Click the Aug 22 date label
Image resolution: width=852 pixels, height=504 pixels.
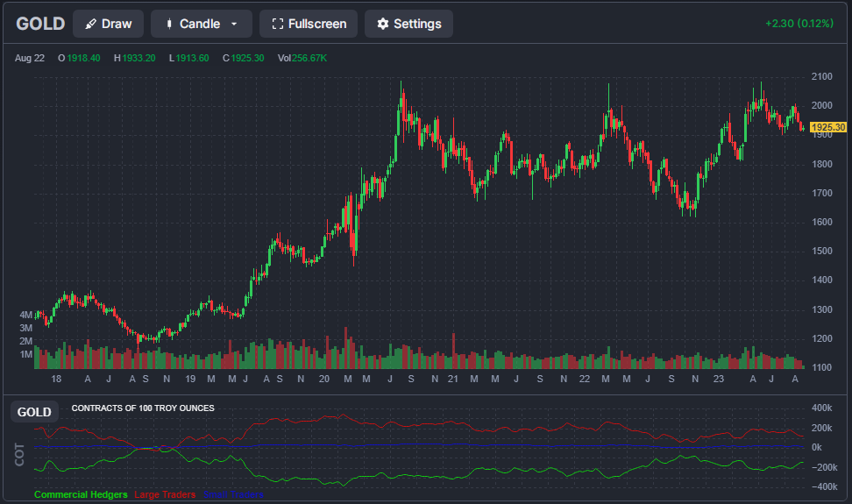click(x=29, y=58)
